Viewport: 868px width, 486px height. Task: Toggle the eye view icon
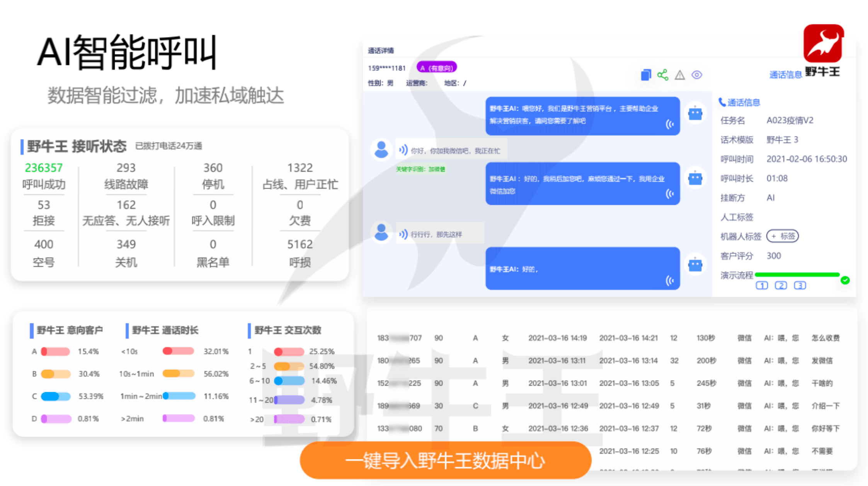pyautogui.click(x=697, y=75)
